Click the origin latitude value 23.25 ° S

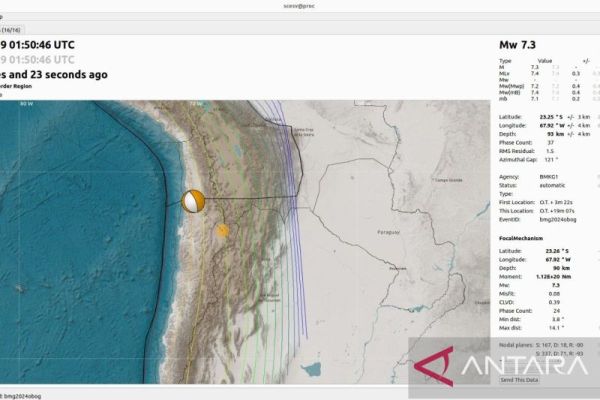tap(551, 117)
